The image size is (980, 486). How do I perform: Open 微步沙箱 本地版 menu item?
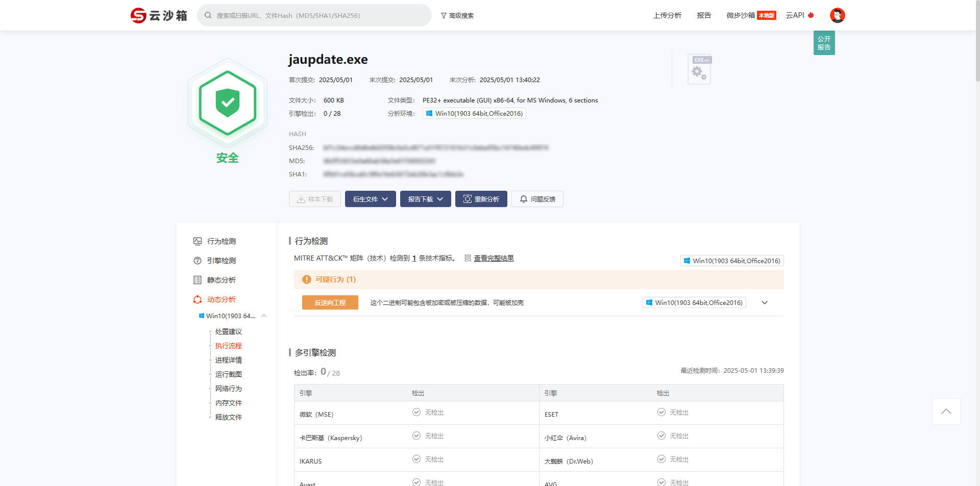(751, 15)
